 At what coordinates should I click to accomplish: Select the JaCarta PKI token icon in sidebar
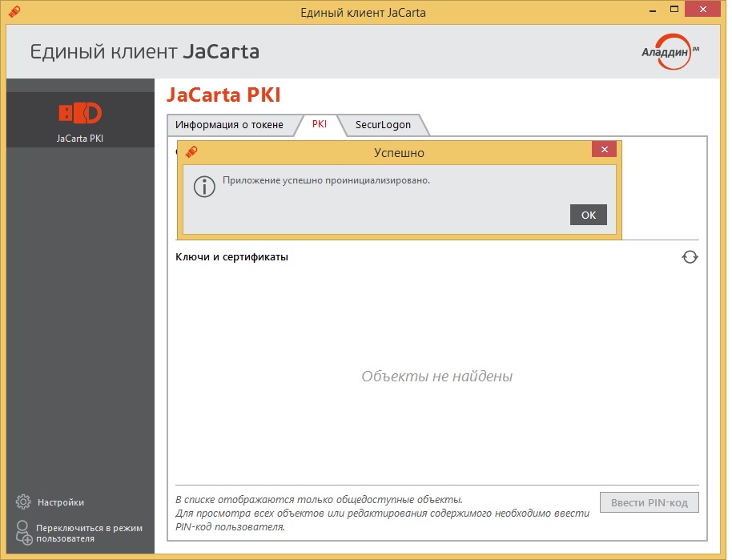80,113
